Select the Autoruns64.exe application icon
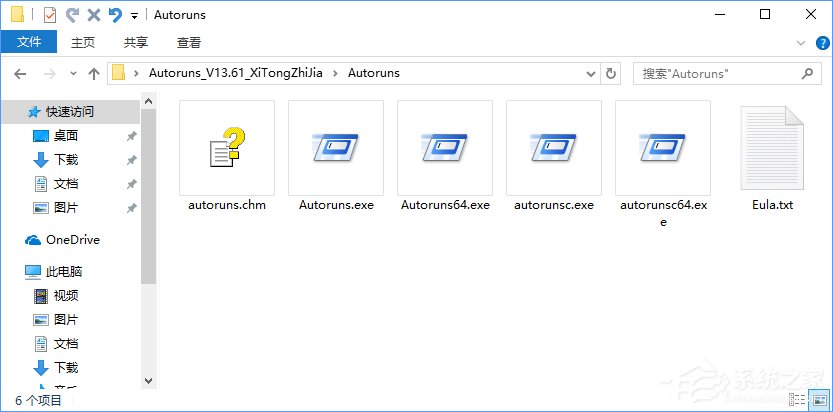The height and width of the screenshot is (412, 833). pos(445,148)
